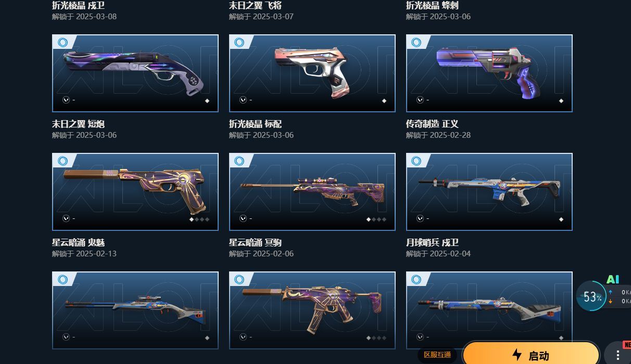
Task: Click the ring badge on 末日之翼 短炮 card
Action: tap(63, 43)
